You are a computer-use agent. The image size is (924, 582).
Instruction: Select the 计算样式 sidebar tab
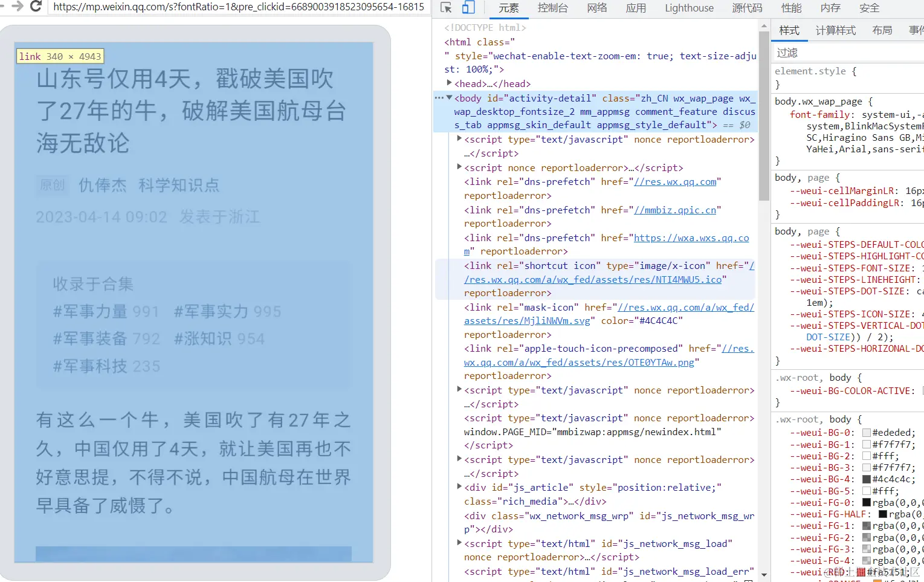[x=836, y=30]
